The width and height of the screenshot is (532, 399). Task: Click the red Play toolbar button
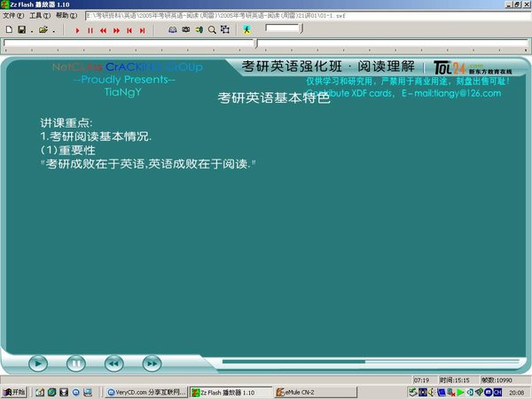tap(77, 30)
